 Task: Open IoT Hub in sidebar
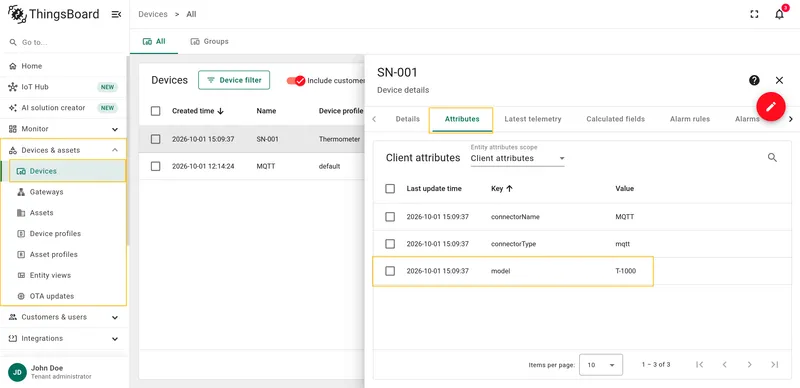63,87
